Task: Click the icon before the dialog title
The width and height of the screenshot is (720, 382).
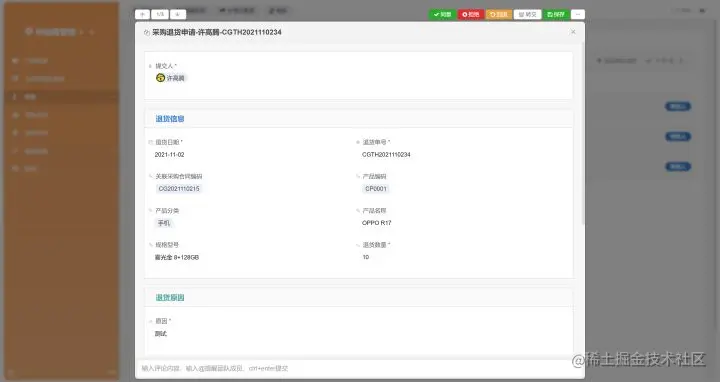Action: [146, 33]
